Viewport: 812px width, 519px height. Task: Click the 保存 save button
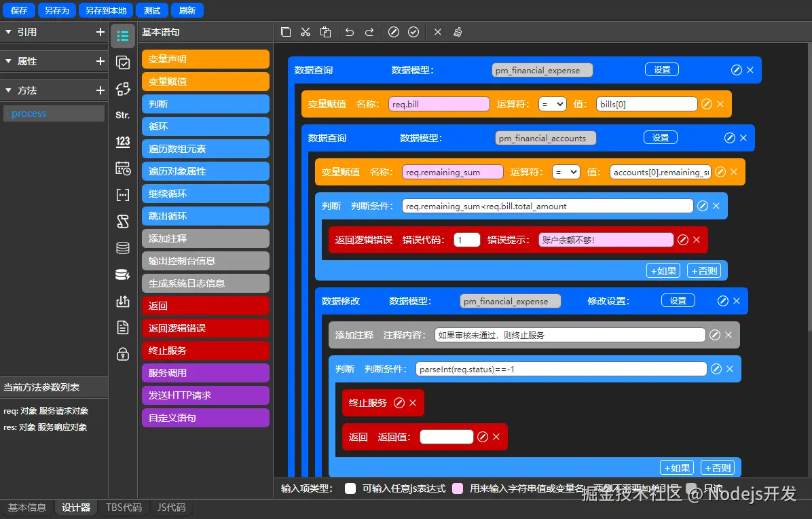(19, 10)
